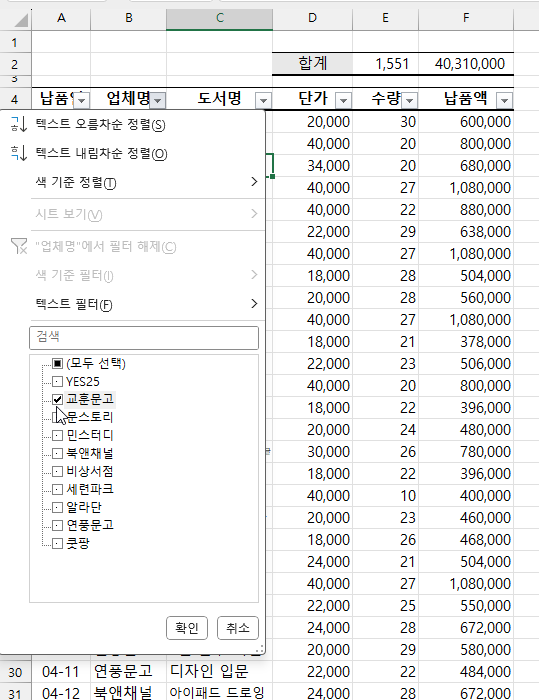Select row 30 header
This screenshot has height=700, width=539.
click(15, 672)
